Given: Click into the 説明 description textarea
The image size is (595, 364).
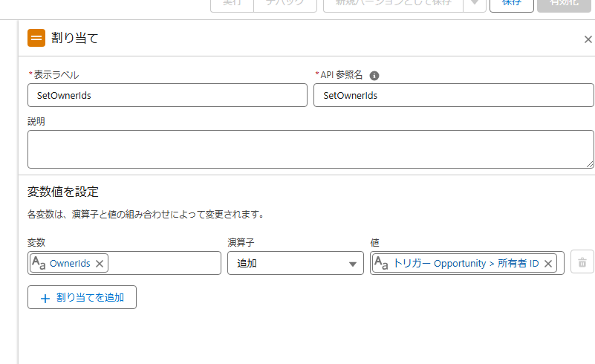Looking at the screenshot, I should [x=310, y=149].
